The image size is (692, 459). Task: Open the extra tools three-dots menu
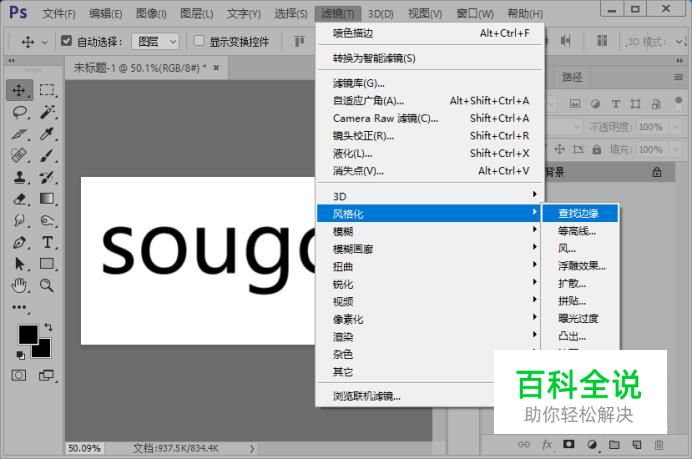pos(19,307)
